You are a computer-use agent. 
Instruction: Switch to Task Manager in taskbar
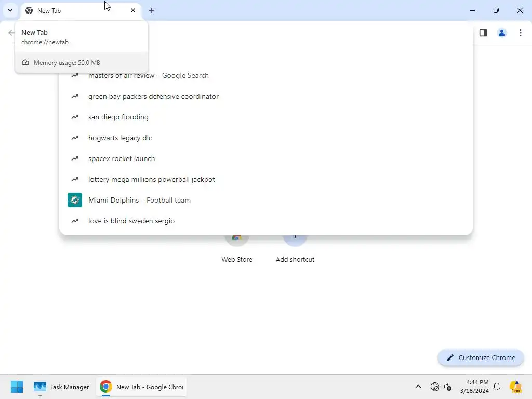point(61,387)
